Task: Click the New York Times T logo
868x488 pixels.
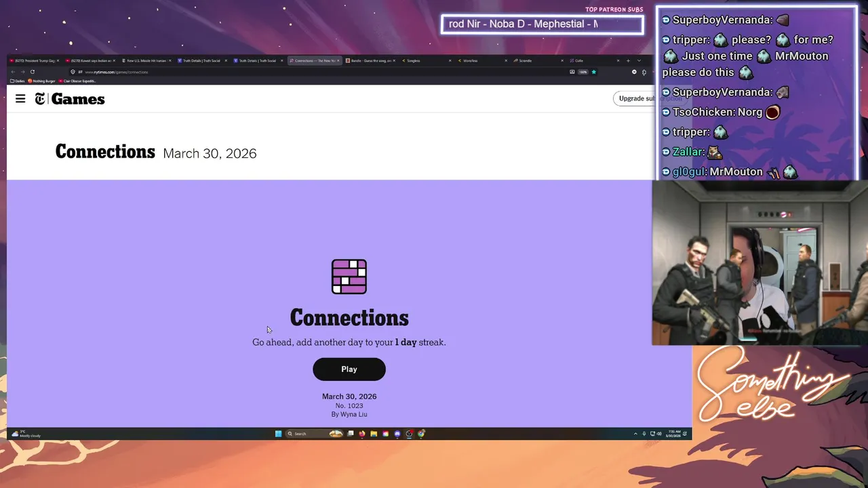Action: tap(41, 99)
